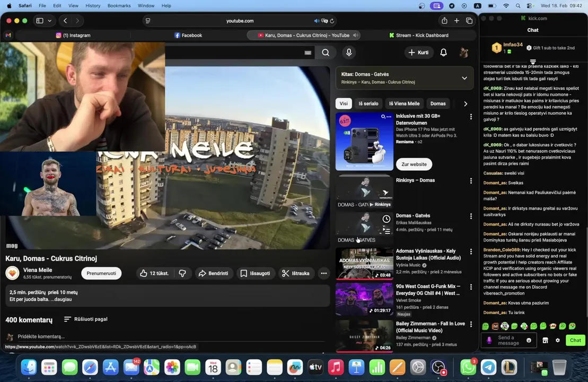Show more filter chips with right arrow
The image size is (588, 382).
click(466, 103)
